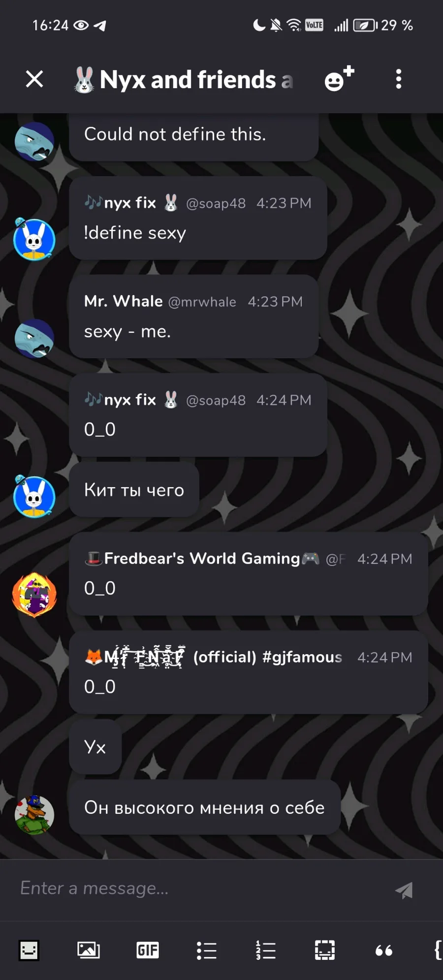This screenshot has height=980, width=443.
Task: Select the message 'Он высокого мнения о себе'
Action: 205,807
